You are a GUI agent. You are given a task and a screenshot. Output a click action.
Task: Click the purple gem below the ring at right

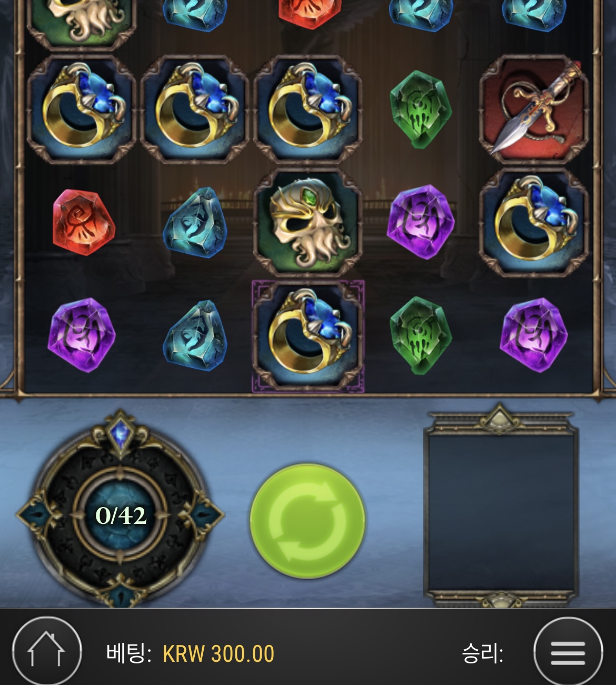534,335
